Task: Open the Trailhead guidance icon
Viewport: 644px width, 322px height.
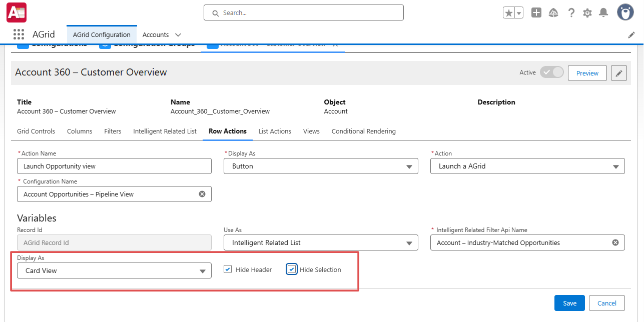Action: click(553, 13)
